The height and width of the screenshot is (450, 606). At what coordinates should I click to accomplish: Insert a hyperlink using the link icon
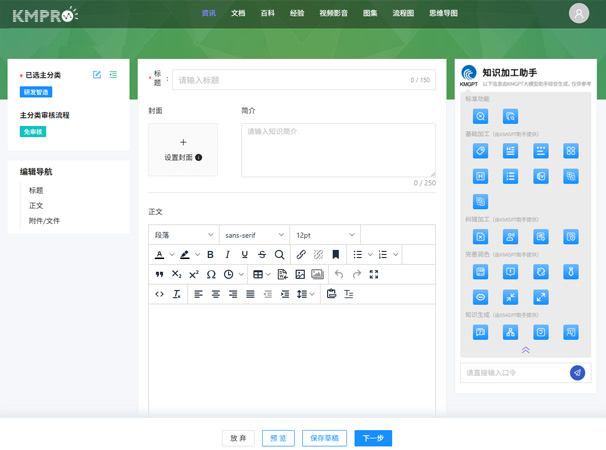point(301,255)
